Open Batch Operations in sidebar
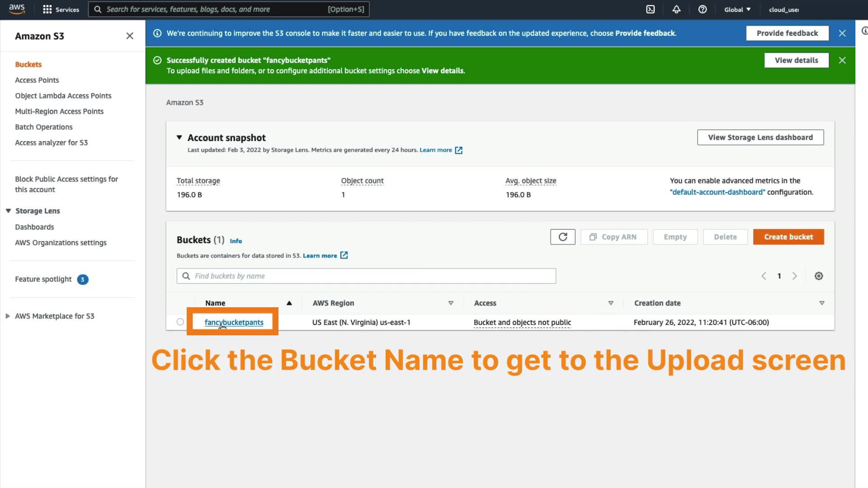Screen dimensions: 868x488 point(44,127)
